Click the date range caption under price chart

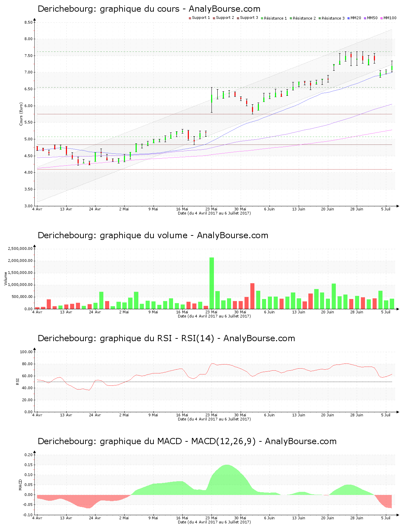point(214,213)
